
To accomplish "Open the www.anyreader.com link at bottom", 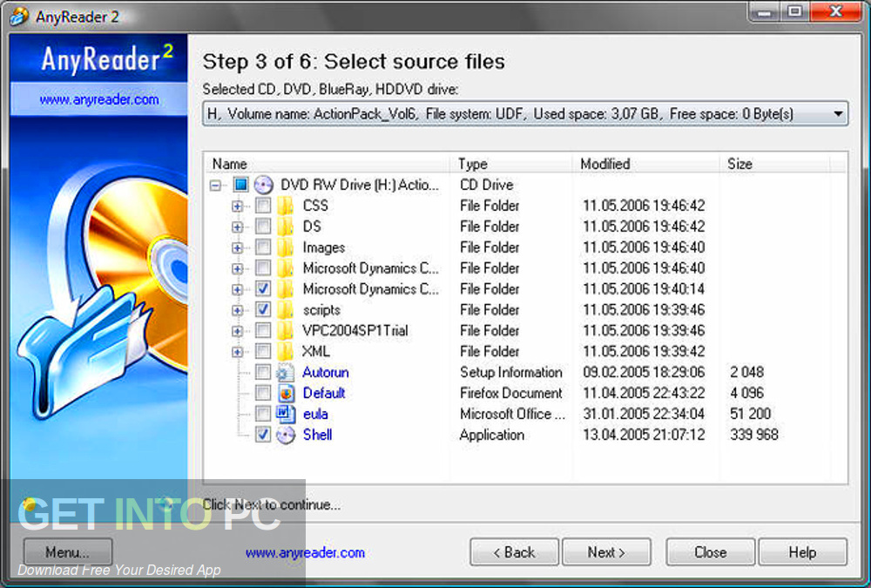I will click(305, 552).
